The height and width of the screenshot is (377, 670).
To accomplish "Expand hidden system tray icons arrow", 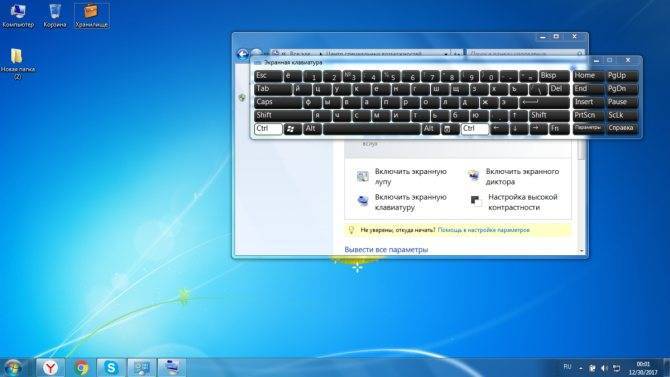I will (581, 368).
